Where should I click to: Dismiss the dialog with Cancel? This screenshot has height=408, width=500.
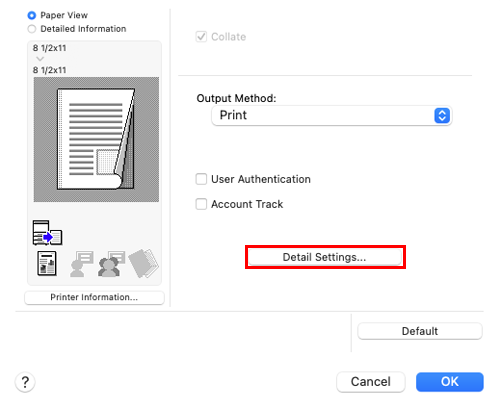coord(371,382)
